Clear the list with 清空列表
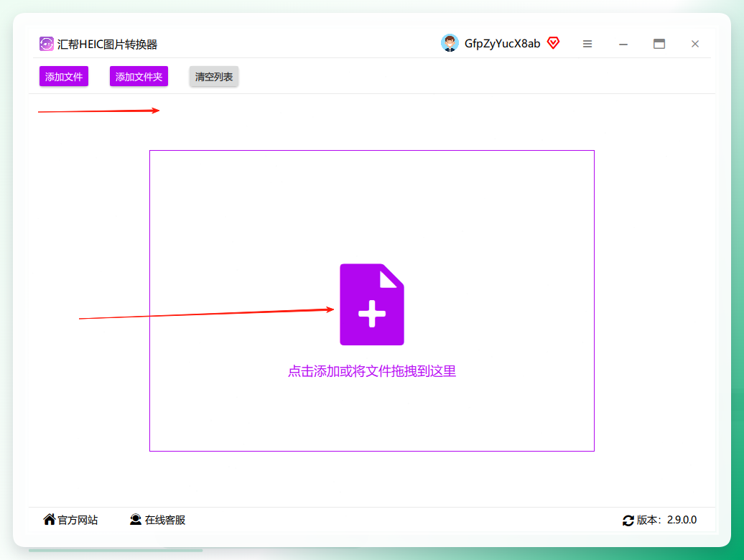 213,76
